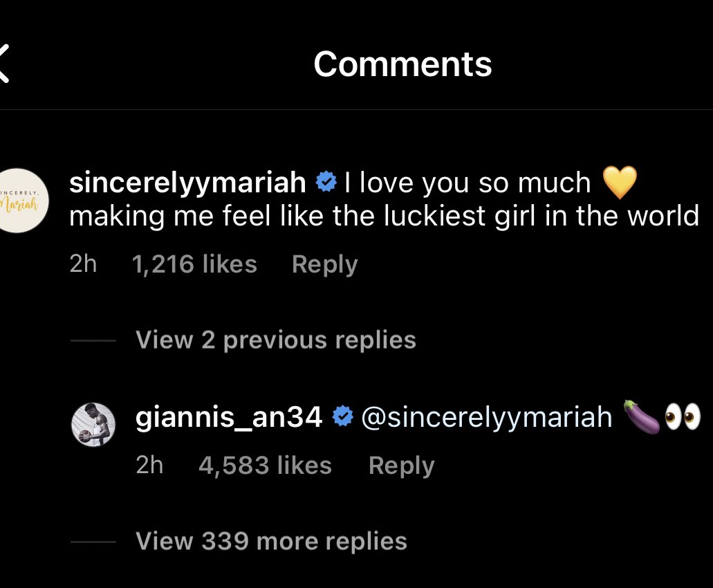Reply to giannis_an34's comment
Screen dimensions: 713x588
tap(401, 466)
